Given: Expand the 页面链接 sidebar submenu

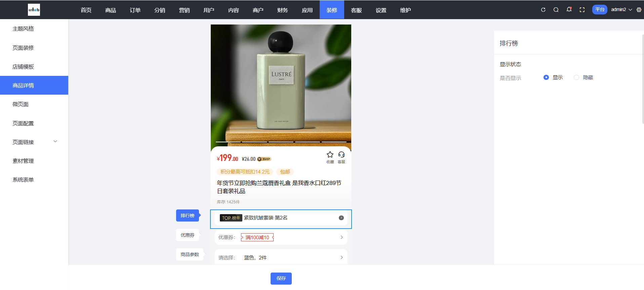Looking at the screenshot, I should pyautogui.click(x=55, y=142).
